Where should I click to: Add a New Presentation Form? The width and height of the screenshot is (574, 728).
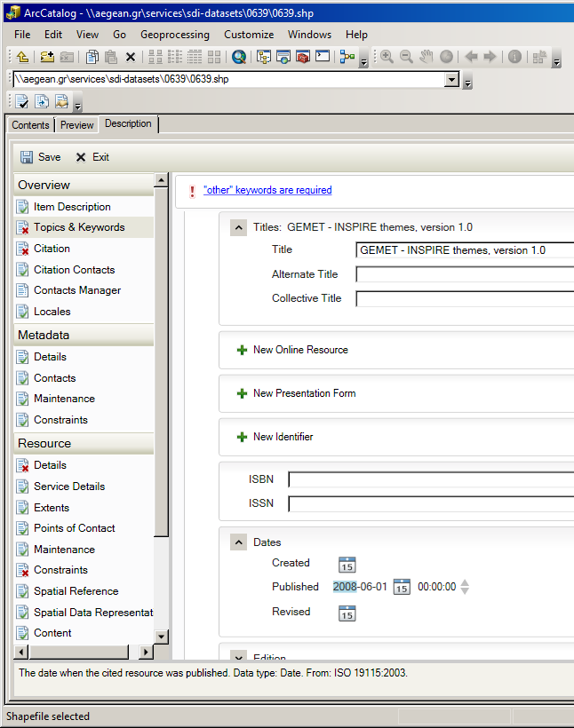coord(296,393)
